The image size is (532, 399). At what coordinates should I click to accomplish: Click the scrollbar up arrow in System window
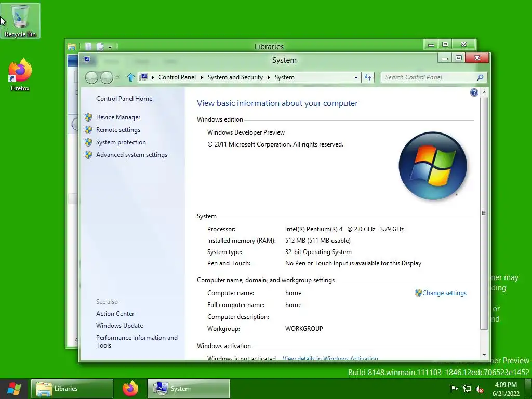coord(484,92)
